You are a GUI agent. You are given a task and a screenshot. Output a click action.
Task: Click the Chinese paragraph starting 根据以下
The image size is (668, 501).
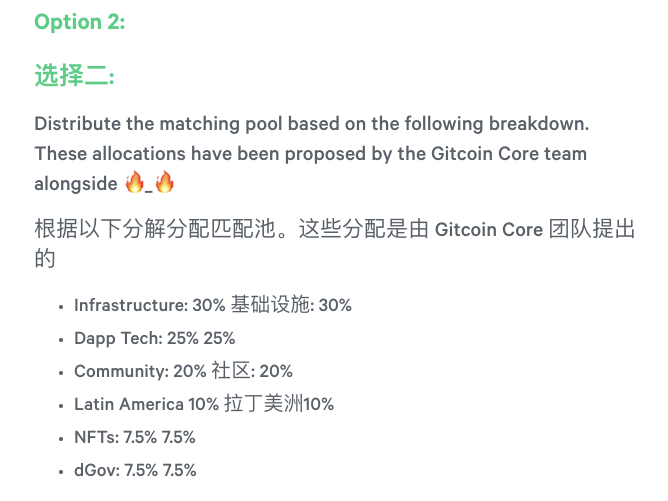click(335, 244)
